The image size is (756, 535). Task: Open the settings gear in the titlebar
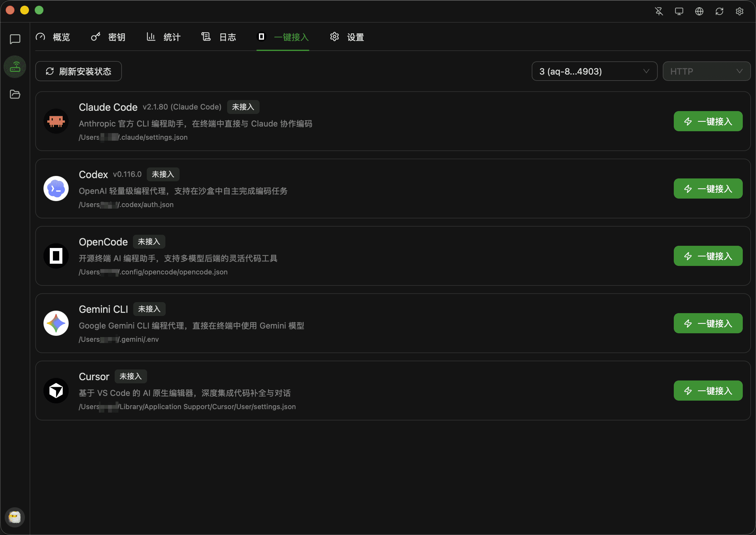pyautogui.click(x=739, y=11)
